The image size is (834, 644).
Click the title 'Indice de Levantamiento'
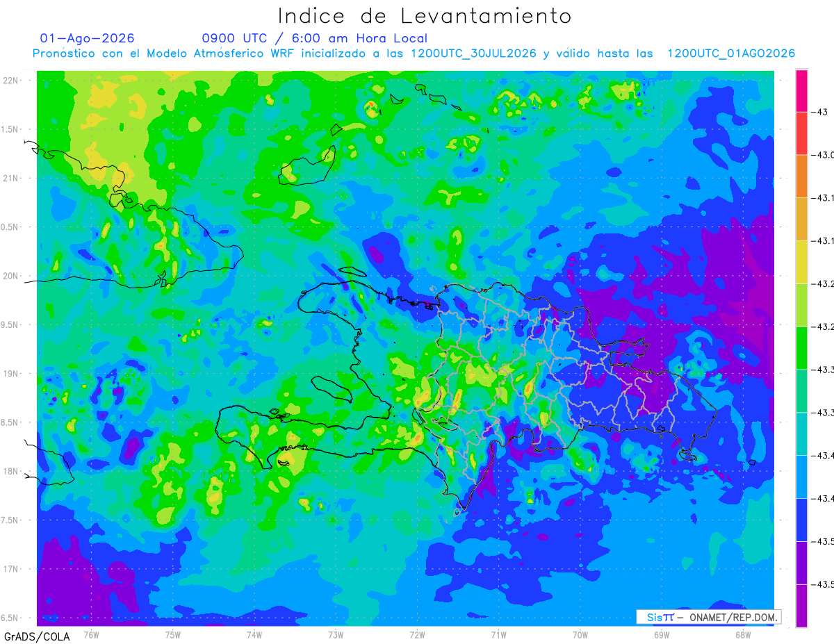pyautogui.click(x=425, y=16)
